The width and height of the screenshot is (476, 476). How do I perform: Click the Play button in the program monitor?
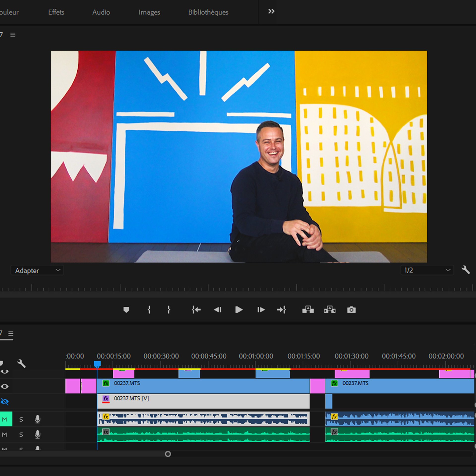[x=238, y=310]
